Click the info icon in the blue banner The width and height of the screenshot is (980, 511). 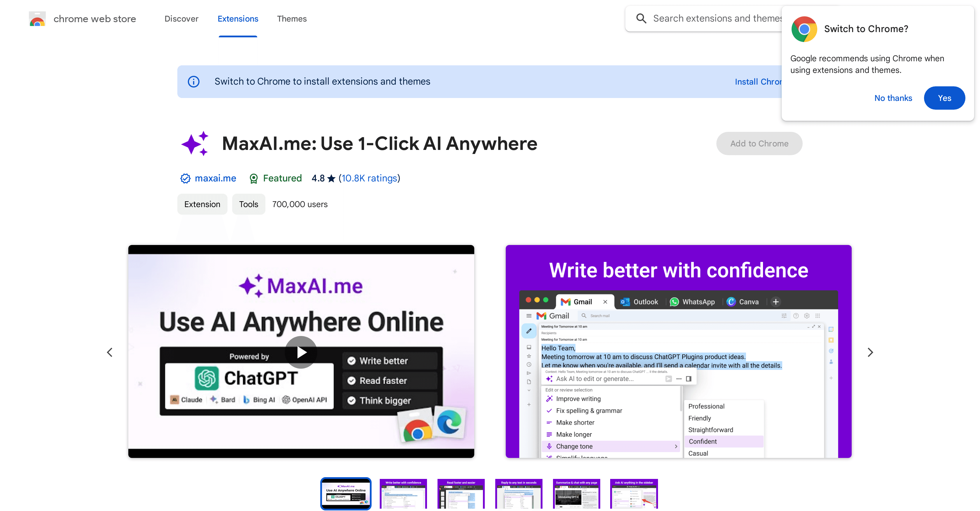tap(194, 81)
